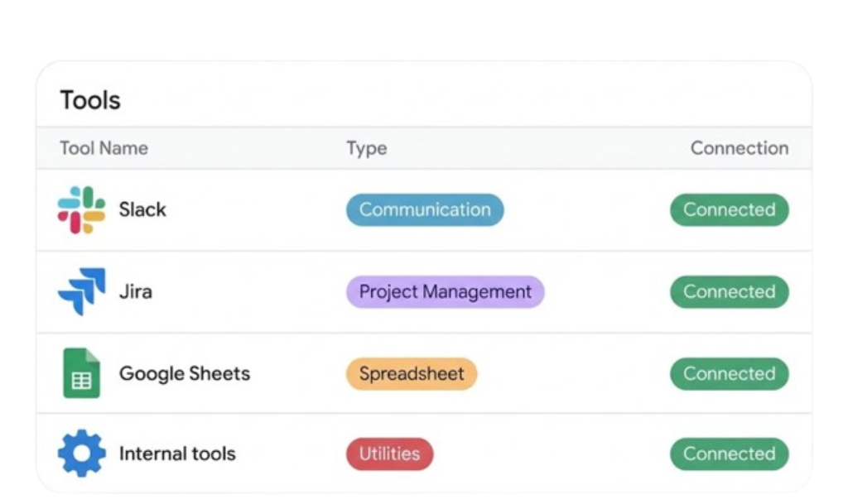Click the Slack icon

pyautogui.click(x=81, y=209)
